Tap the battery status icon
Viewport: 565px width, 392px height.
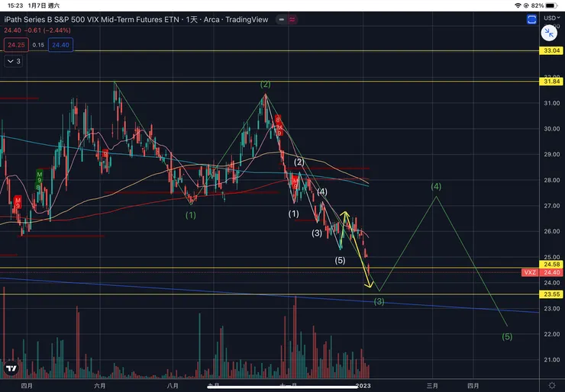pos(552,5)
